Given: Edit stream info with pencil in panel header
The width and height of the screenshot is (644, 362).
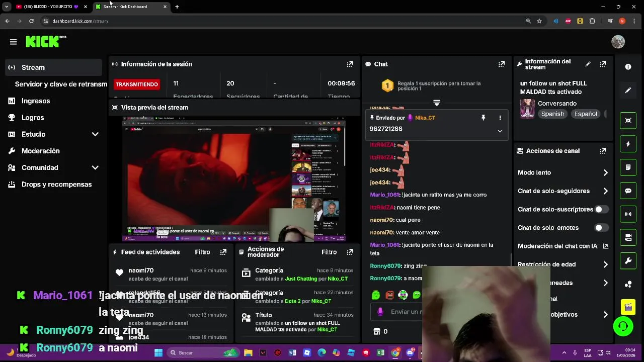Looking at the screenshot, I should click(x=588, y=64).
